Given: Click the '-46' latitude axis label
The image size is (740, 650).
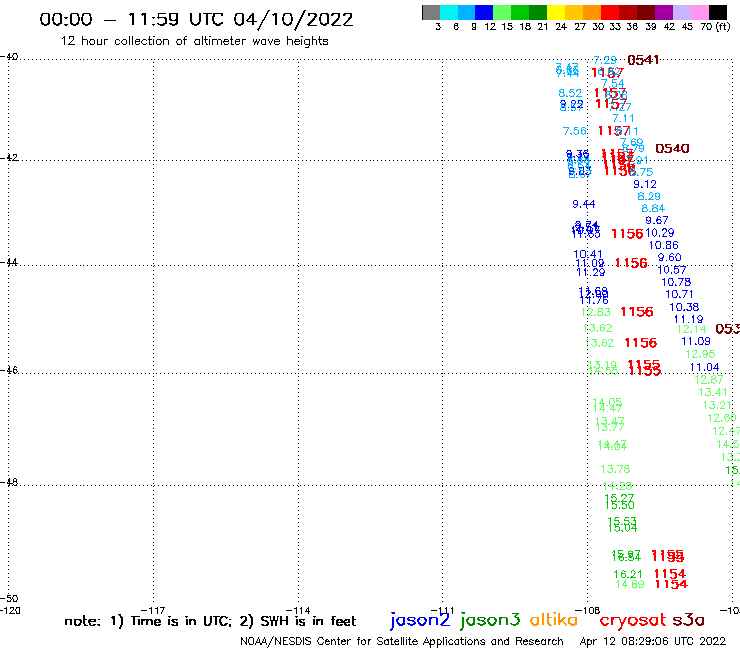Looking at the screenshot, I should (x=10, y=370).
